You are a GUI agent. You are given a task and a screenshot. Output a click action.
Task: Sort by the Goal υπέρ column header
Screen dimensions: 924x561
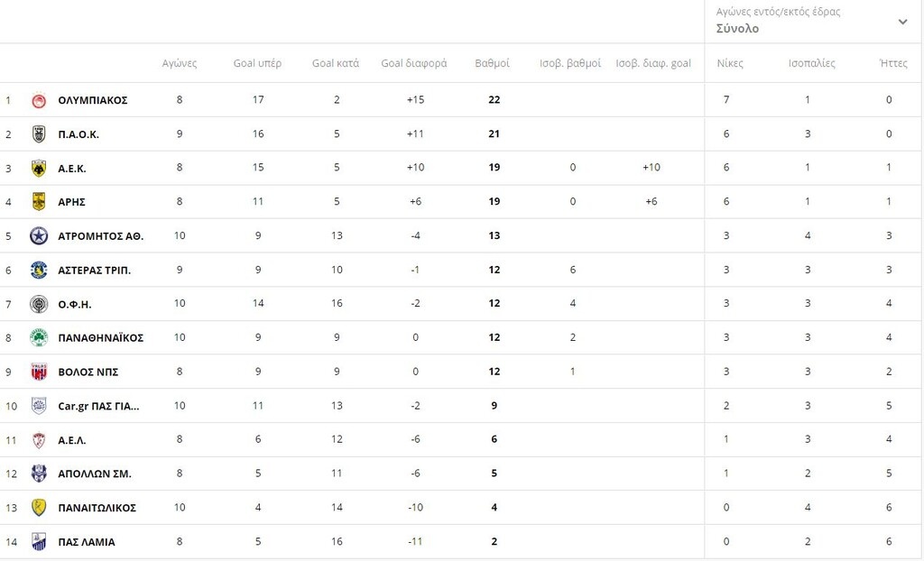(257, 63)
